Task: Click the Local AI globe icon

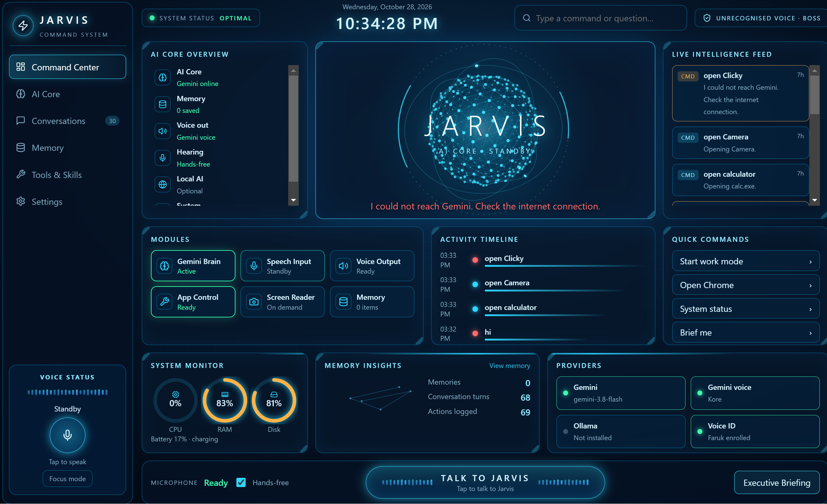Action: (162, 184)
